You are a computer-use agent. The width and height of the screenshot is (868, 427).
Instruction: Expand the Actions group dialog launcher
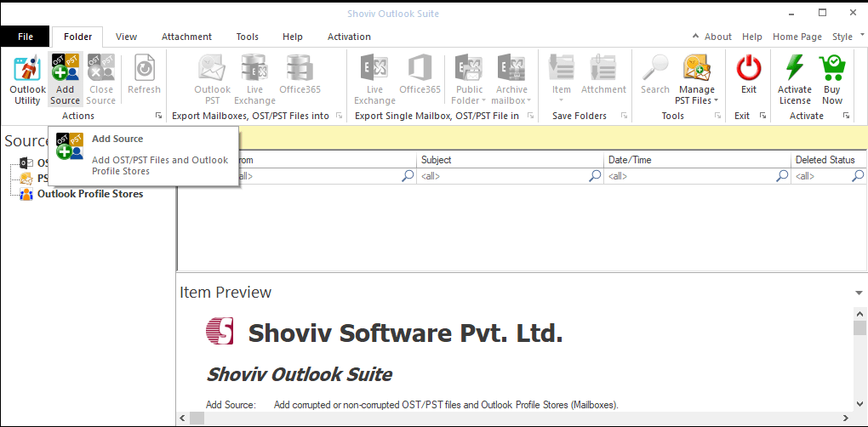158,116
